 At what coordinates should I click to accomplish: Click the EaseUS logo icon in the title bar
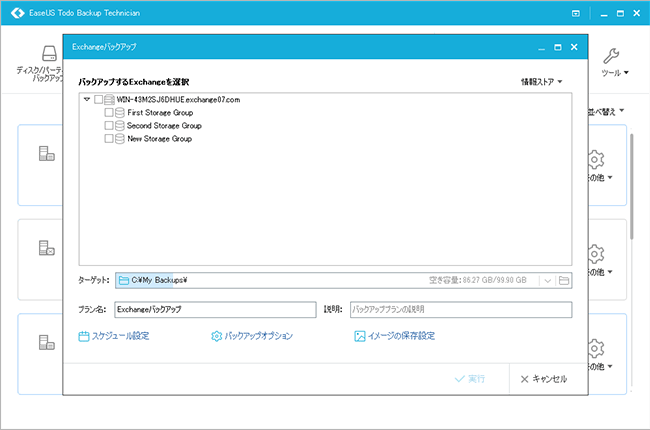[x=18, y=13]
